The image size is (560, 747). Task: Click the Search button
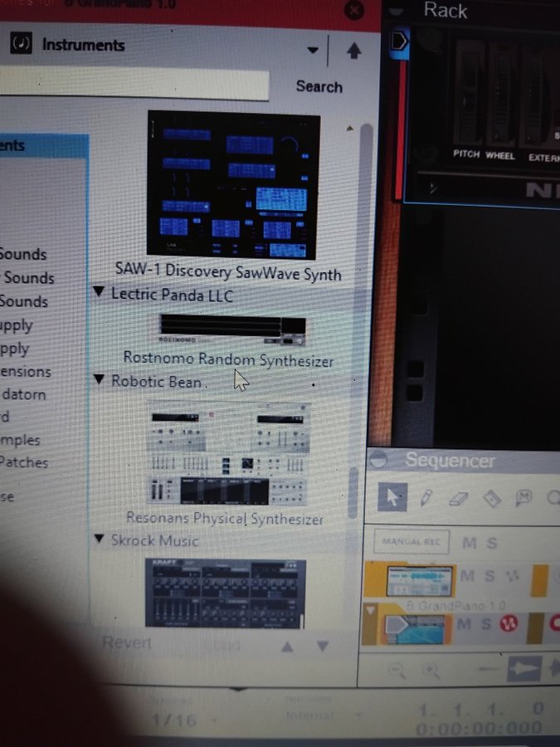point(319,86)
